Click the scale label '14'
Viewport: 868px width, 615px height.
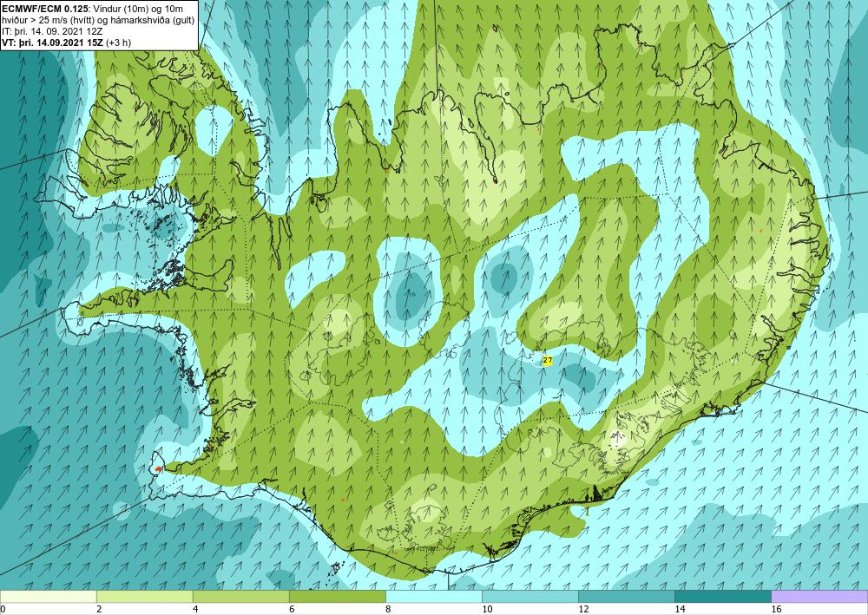click(x=680, y=609)
